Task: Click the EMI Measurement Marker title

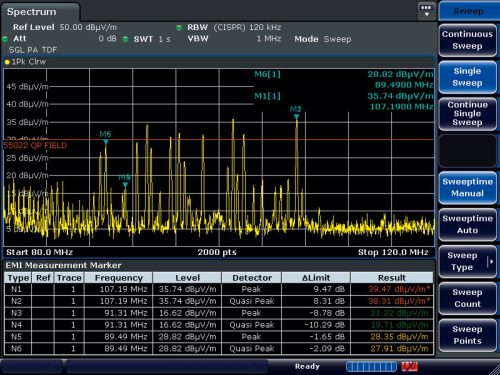Action: 63,265
